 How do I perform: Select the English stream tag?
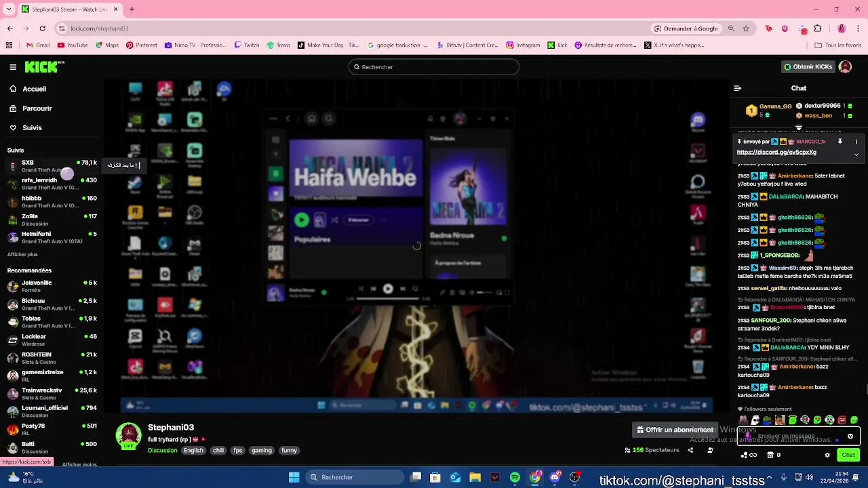(193, 451)
